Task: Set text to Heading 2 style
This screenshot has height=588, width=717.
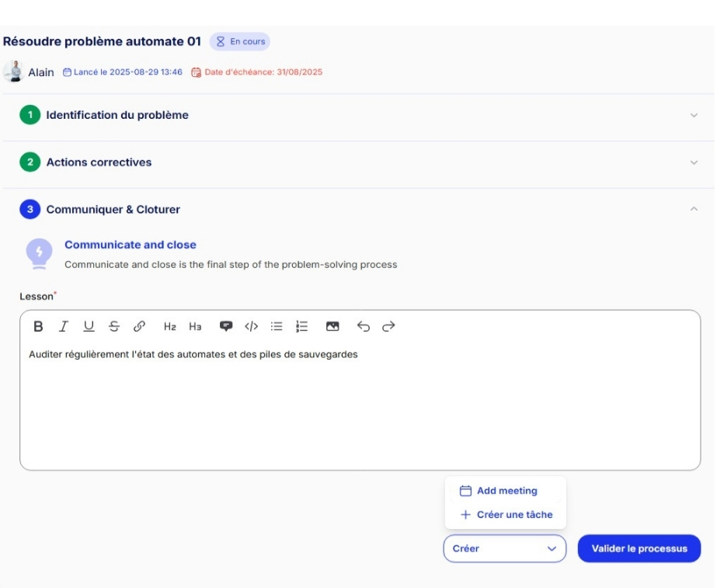Action: pos(170,327)
